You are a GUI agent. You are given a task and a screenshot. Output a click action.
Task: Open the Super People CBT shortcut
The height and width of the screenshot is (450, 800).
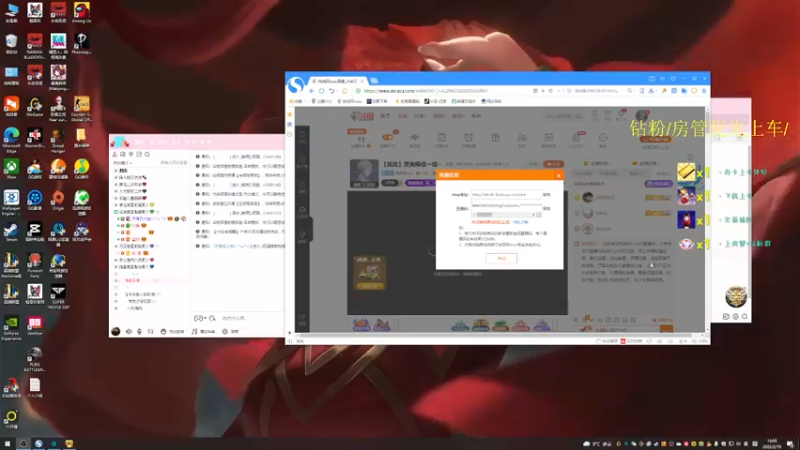tap(58, 296)
